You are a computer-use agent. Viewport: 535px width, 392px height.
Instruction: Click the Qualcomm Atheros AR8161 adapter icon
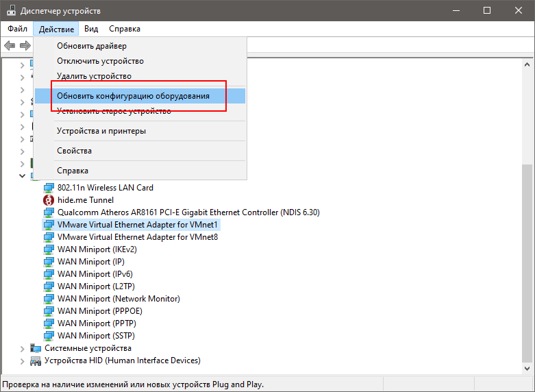point(49,212)
